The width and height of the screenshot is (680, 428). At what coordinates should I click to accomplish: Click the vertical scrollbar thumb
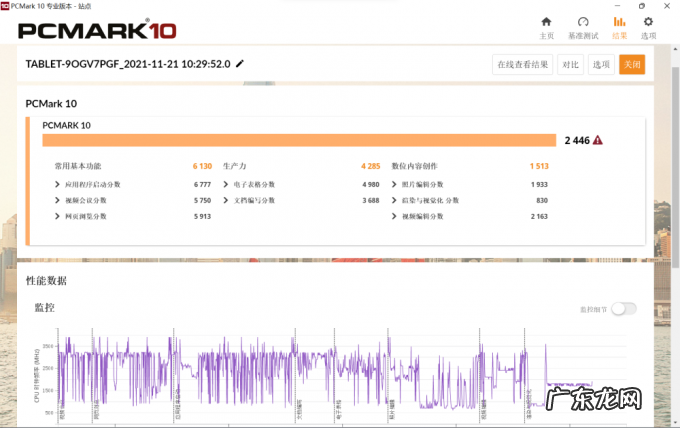[675, 167]
